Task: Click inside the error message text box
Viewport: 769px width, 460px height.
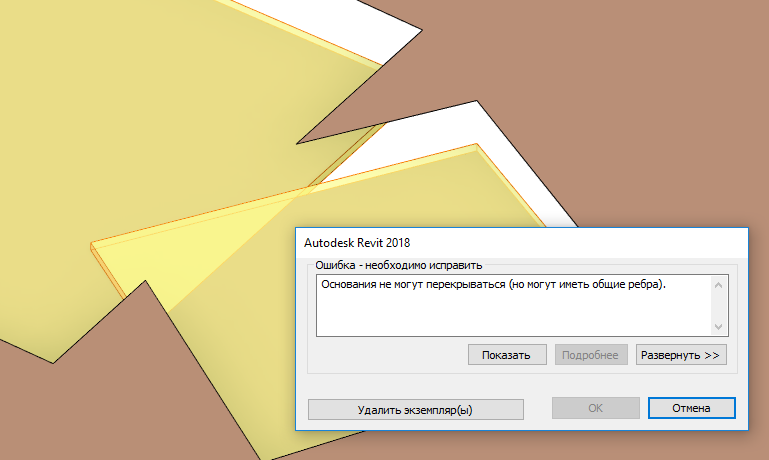Action: click(514, 306)
